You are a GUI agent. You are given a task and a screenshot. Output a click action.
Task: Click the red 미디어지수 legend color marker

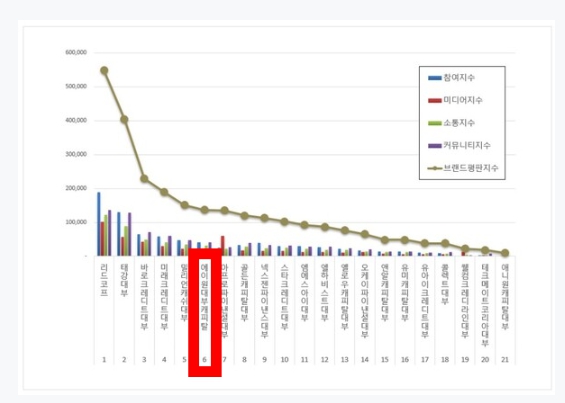pos(435,101)
